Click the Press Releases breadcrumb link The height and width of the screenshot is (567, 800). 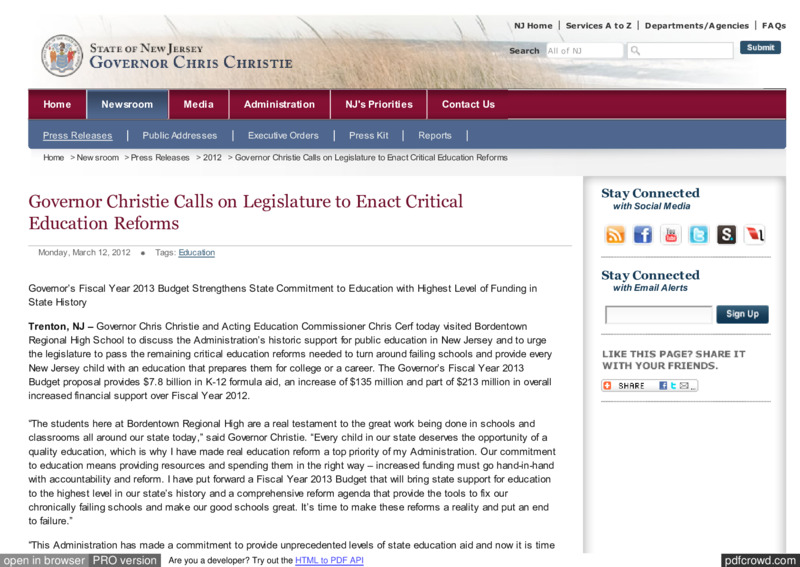tap(160, 157)
